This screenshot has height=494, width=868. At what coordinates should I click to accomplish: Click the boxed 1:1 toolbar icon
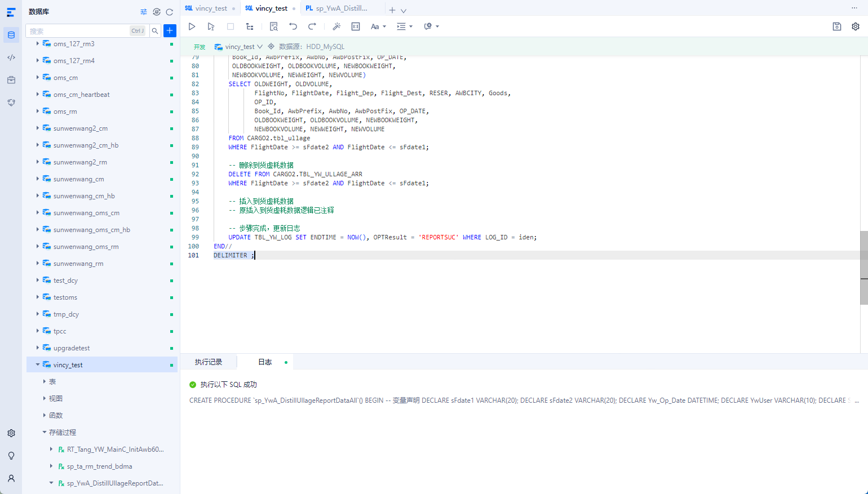(x=356, y=26)
